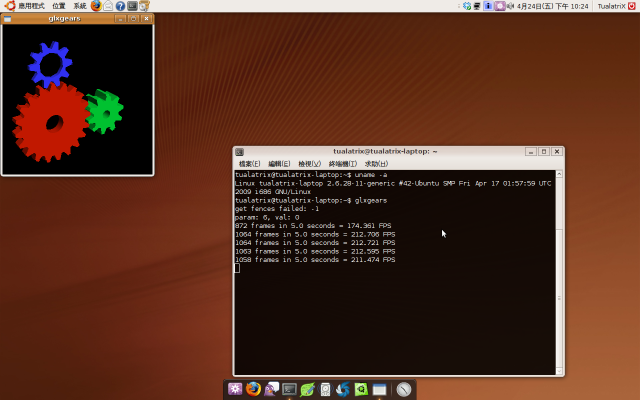Viewport: 640px width, 400px height.
Task: Launch Firefox from the top panel
Action: click(x=96, y=6)
